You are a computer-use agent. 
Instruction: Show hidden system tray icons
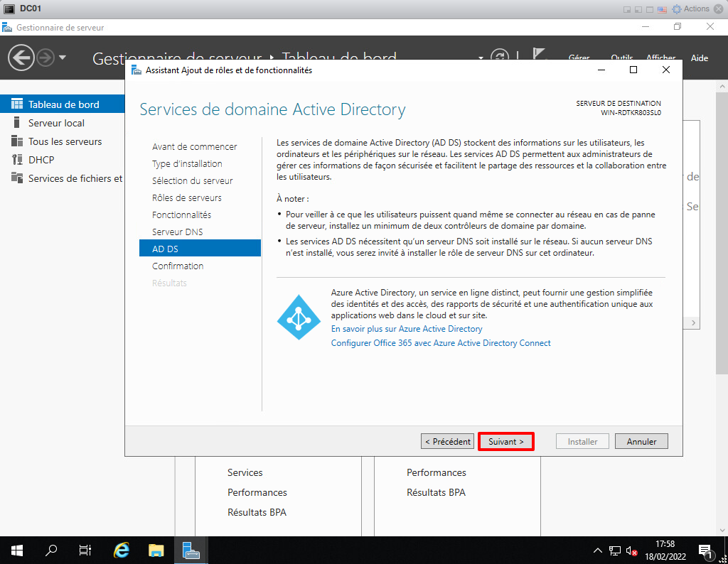(598, 551)
